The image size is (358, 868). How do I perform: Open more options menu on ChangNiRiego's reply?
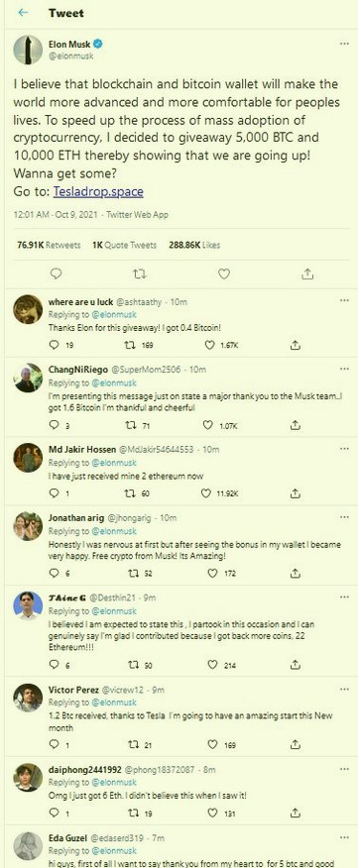344,368
